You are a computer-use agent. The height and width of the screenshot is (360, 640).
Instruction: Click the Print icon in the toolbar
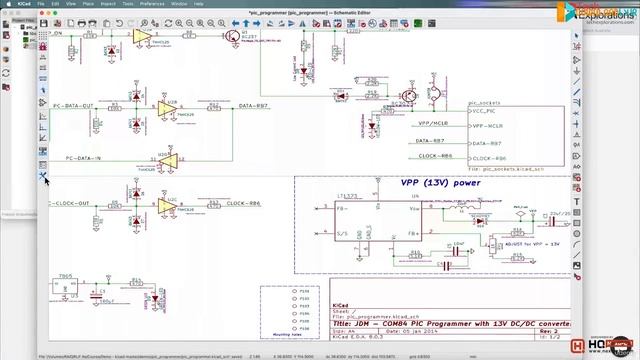82,23
